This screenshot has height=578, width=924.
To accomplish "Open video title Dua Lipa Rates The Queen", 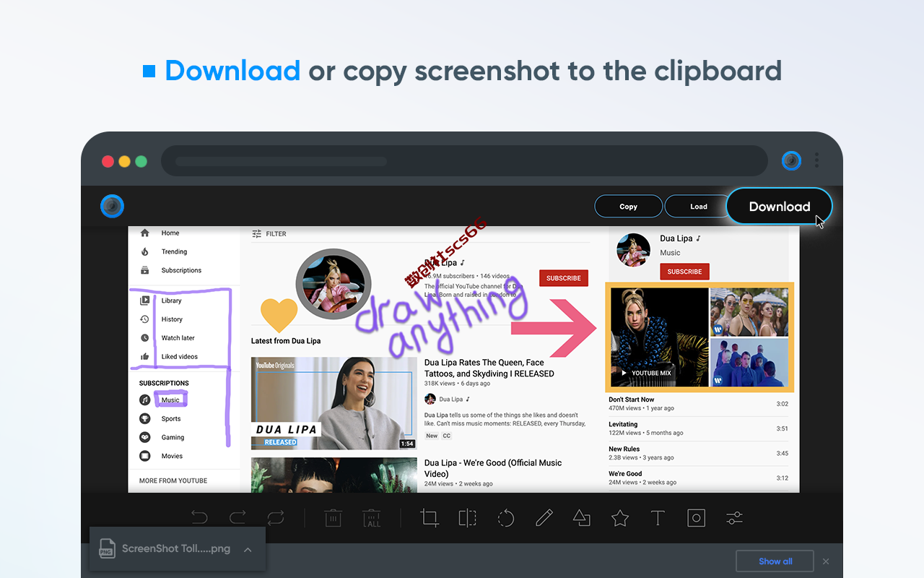I will point(489,368).
